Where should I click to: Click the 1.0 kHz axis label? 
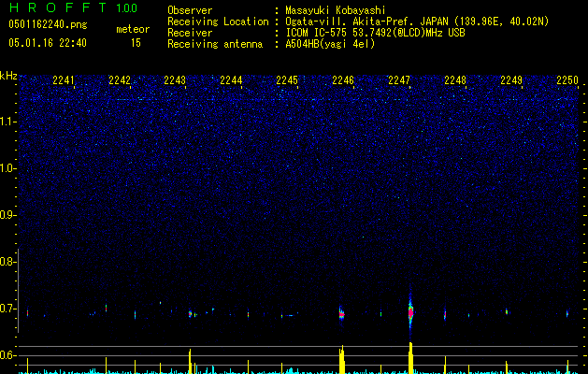click(8, 168)
